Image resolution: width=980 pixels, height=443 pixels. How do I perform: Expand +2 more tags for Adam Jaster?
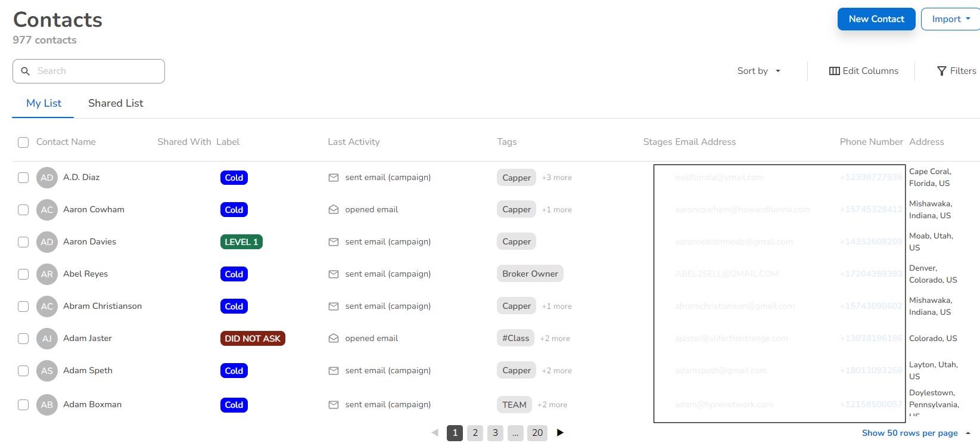[555, 339]
